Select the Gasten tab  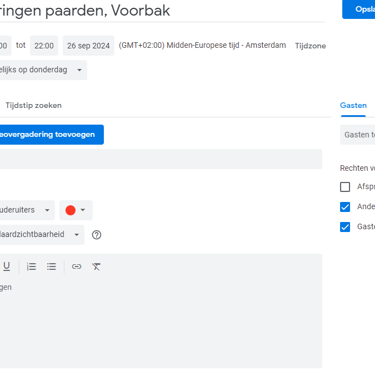(353, 105)
